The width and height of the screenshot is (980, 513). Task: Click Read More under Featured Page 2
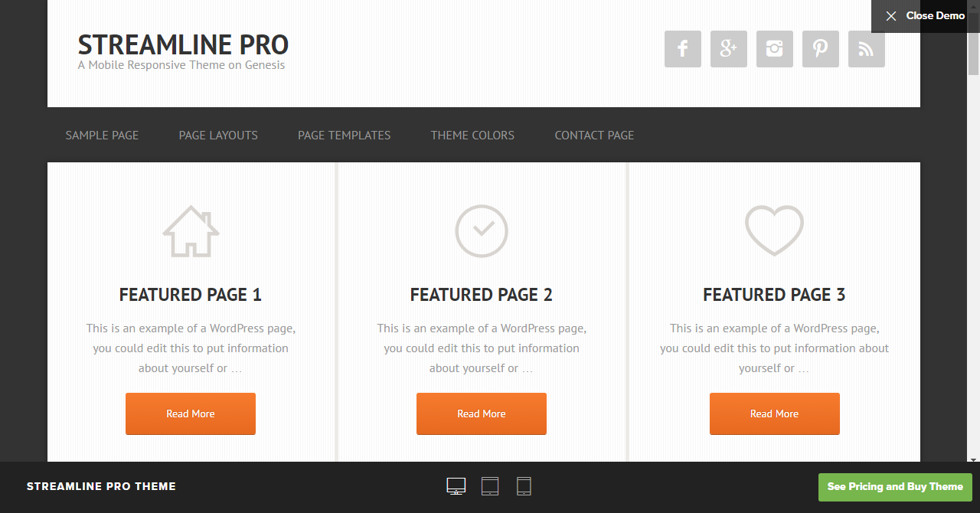(x=482, y=413)
